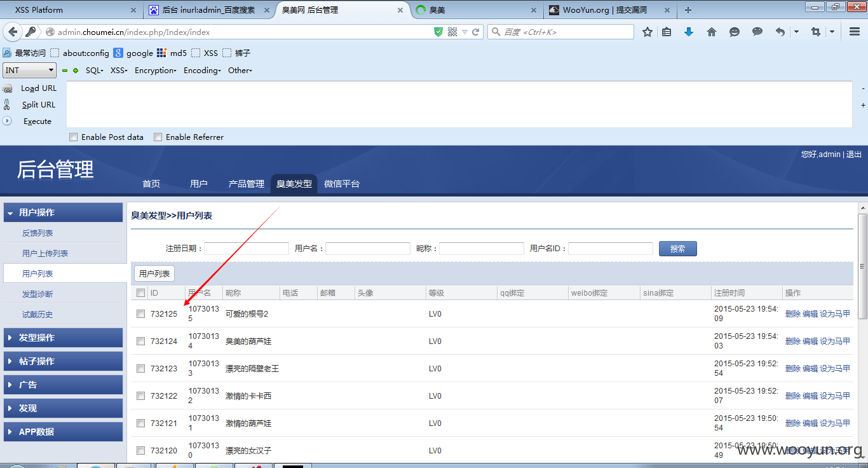The image size is (868, 468).
Task: Click the 用户名ID input field
Action: (x=611, y=249)
